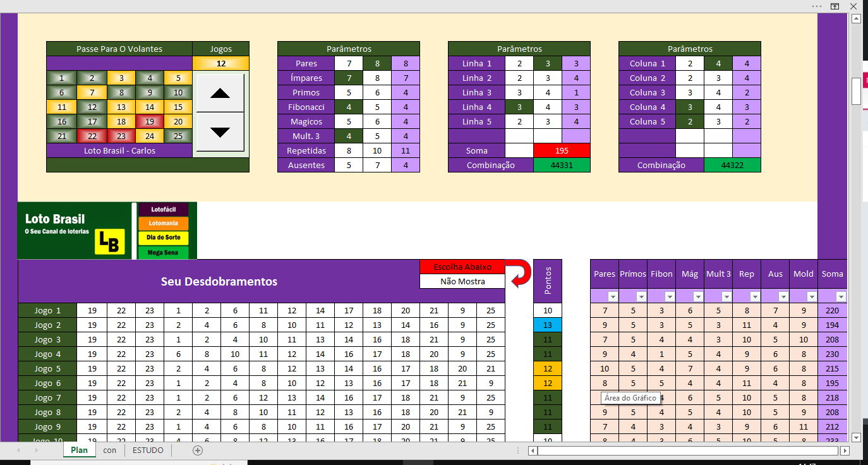Open the Prímos column filter dropdown
The image size is (868, 465).
click(641, 296)
